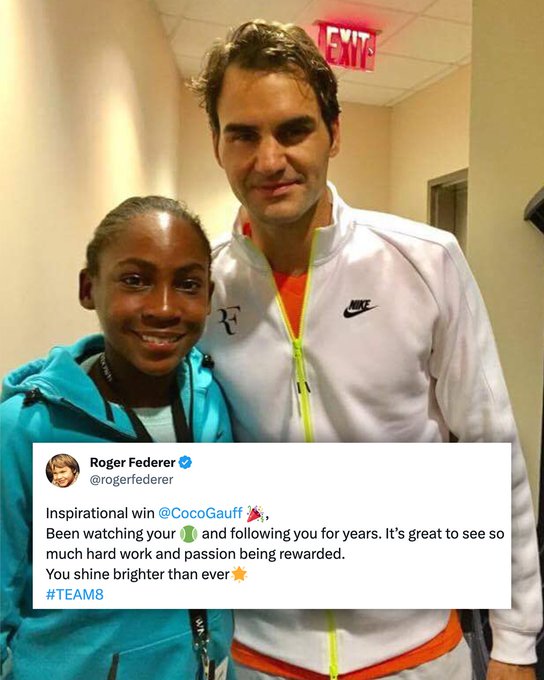Click the RF monogram logo on jacket
The width and height of the screenshot is (544, 680).
[229, 320]
